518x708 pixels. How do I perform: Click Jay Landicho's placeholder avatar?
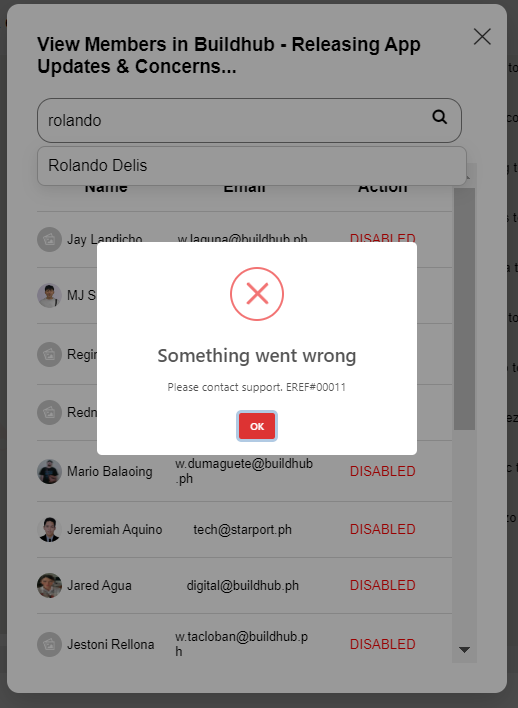click(49, 239)
